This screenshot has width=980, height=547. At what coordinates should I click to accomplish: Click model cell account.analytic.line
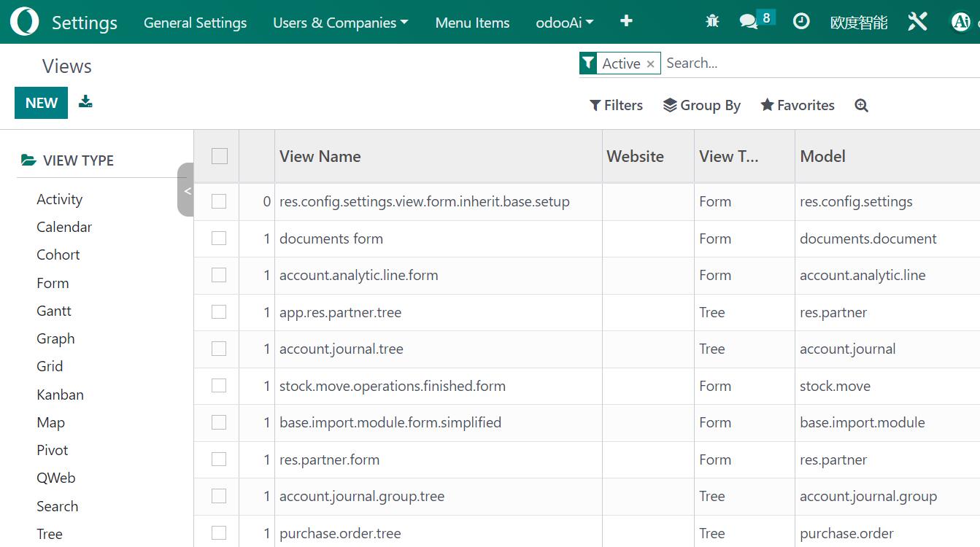tap(863, 275)
